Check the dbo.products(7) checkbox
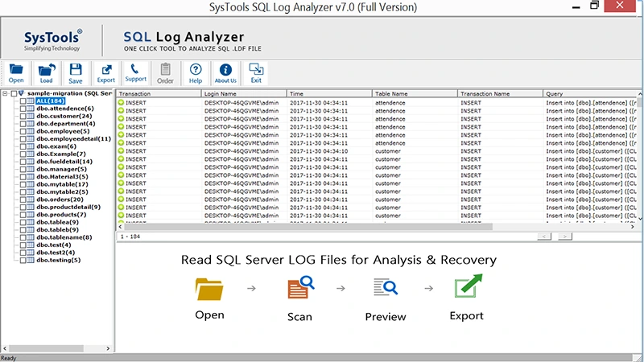The width and height of the screenshot is (644, 362). coord(23,215)
